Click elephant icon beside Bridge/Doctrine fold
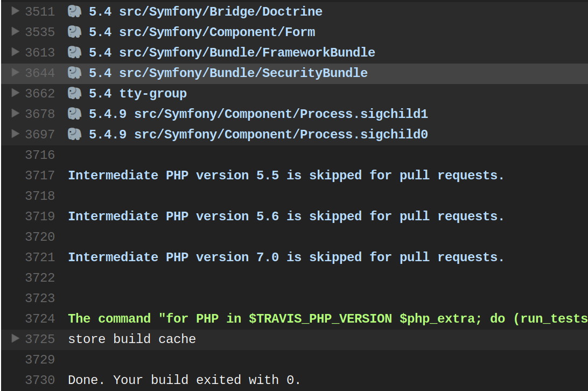The width and height of the screenshot is (588, 391). pos(74,12)
